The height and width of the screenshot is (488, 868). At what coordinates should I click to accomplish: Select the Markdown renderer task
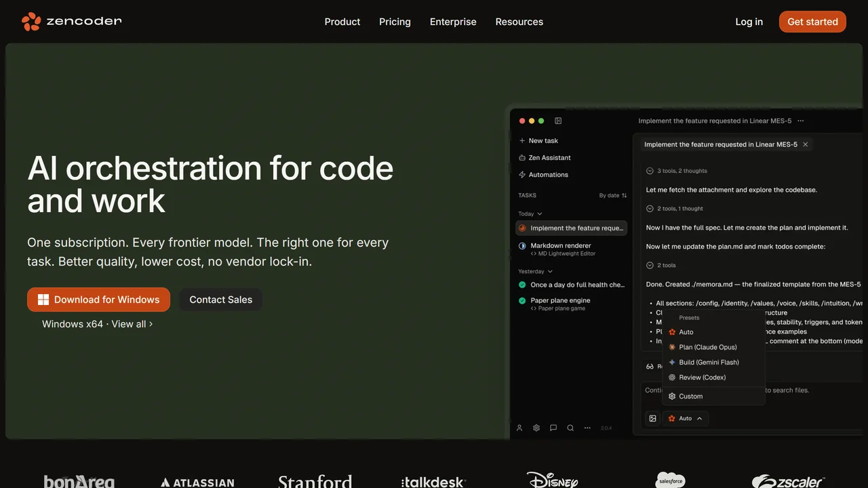coord(571,249)
